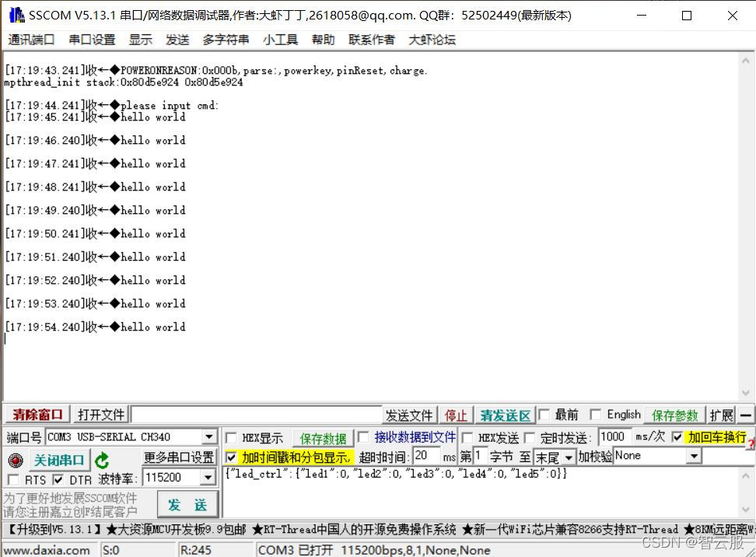The image size is (756, 557).
Task: Open the COM3 USB-SERIAL CH340 port dropdown
Action: 208,437
